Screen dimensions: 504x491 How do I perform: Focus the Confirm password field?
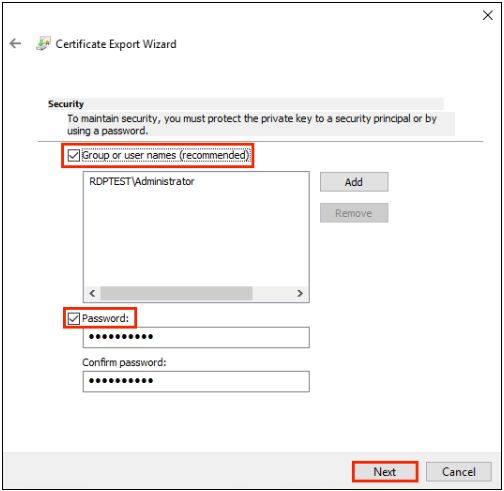(x=196, y=381)
